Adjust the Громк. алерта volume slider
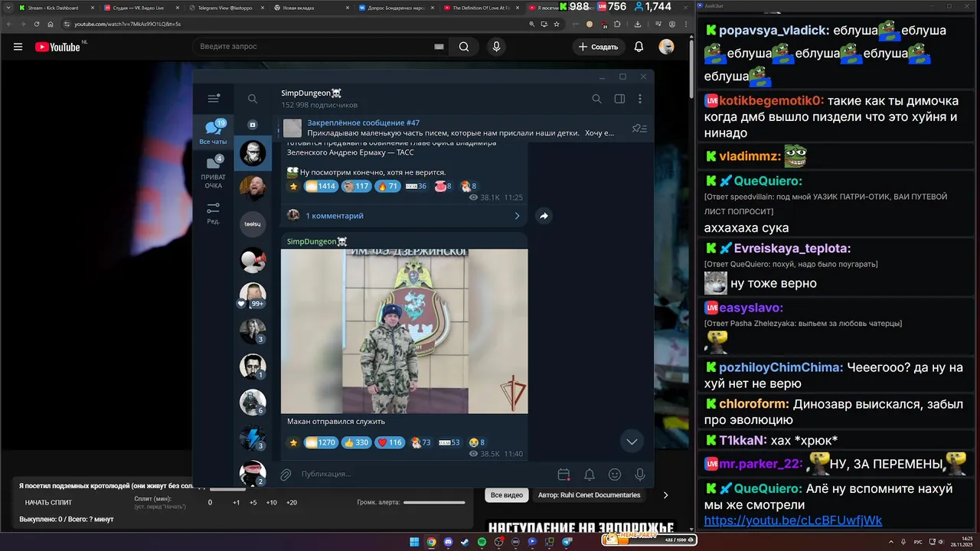980x551 pixels. (434, 503)
